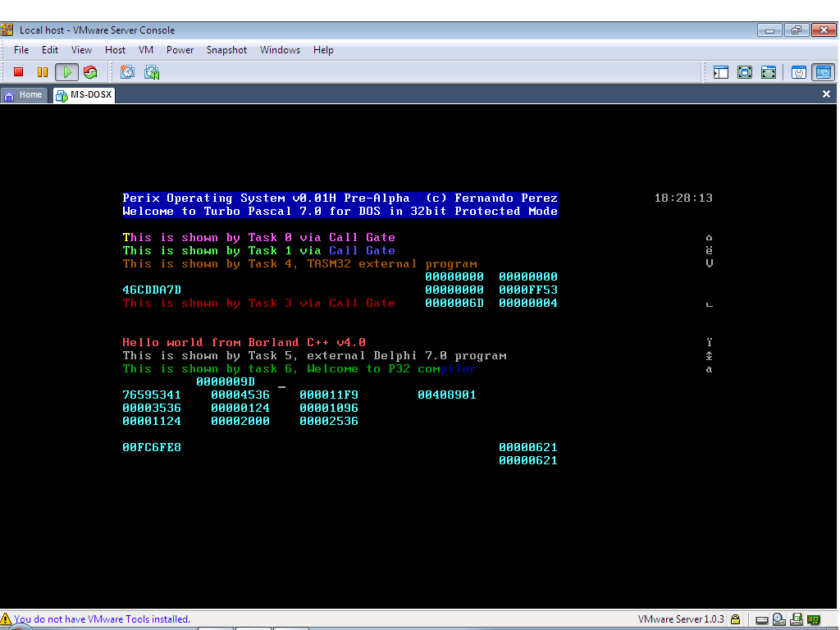Suspend the virtual machine
Screen dimensions: 840x630
(42, 72)
